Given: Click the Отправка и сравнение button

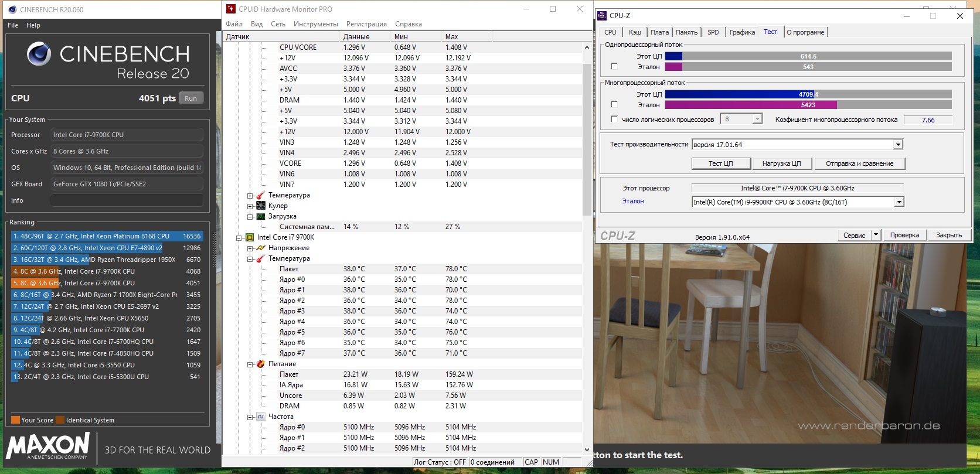Looking at the screenshot, I should tap(859, 163).
